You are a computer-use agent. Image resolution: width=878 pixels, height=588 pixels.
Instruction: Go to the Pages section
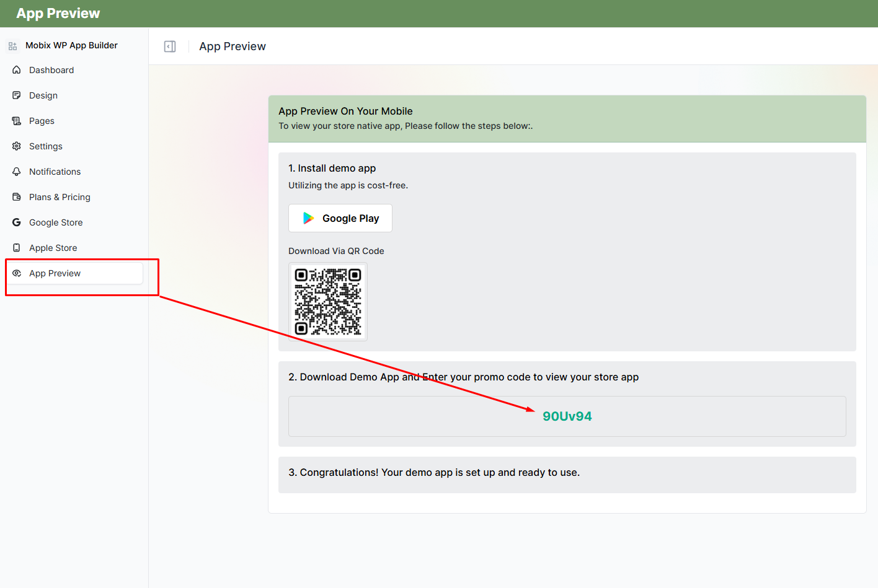click(74, 121)
